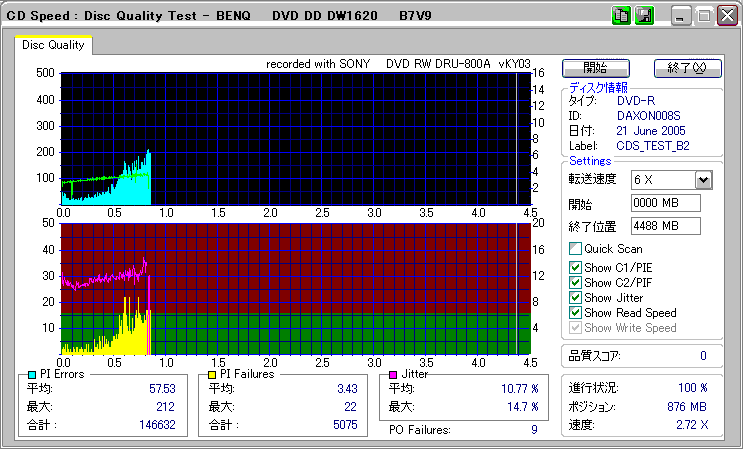The width and height of the screenshot is (743, 449).
Task: Click the disc type value DVD-R
Action: 635,101
